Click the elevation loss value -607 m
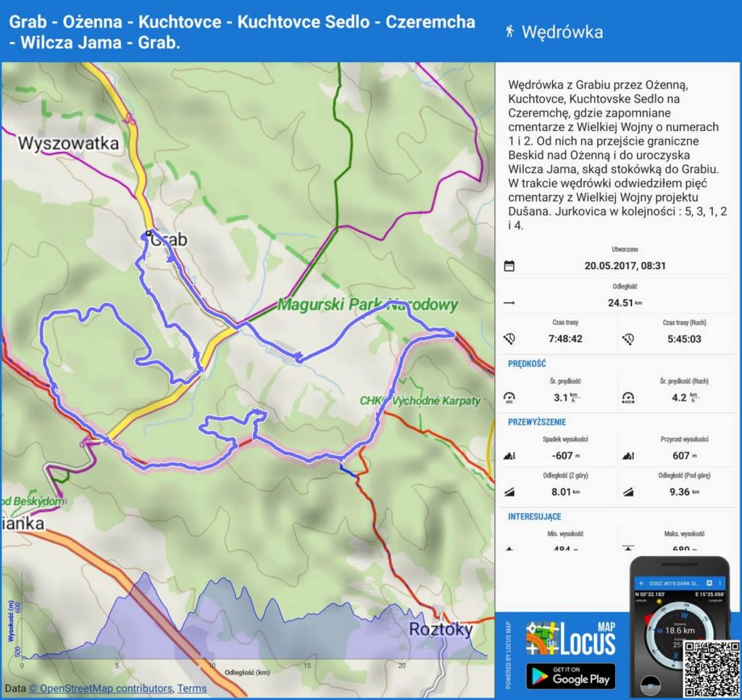This screenshot has width=742, height=700. click(565, 456)
